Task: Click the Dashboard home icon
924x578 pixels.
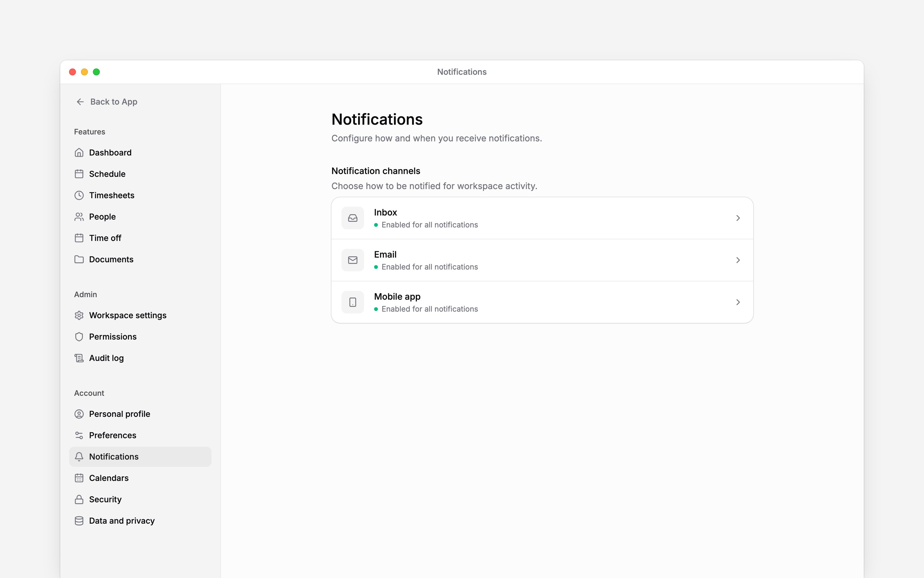Action: [x=79, y=153]
